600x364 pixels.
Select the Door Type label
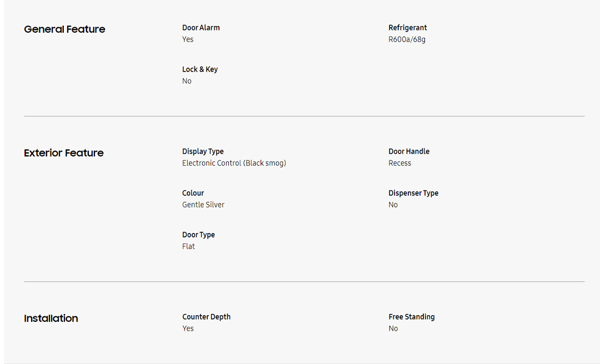point(198,235)
